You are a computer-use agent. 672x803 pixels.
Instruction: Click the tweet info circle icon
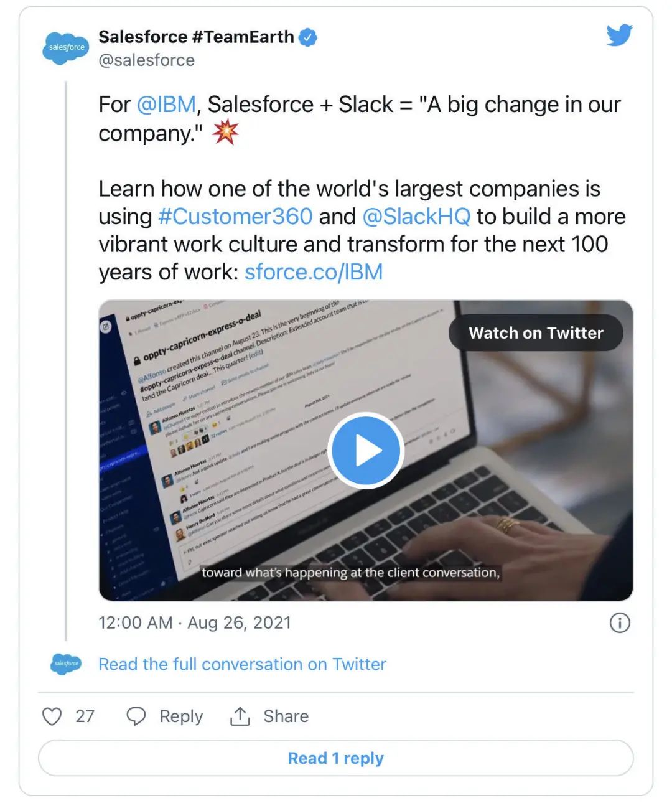(619, 622)
